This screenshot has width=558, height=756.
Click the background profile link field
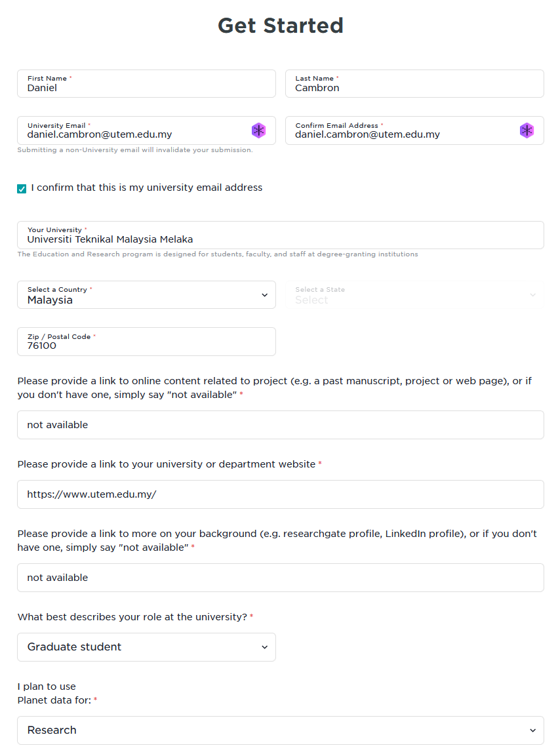[281, 578]
